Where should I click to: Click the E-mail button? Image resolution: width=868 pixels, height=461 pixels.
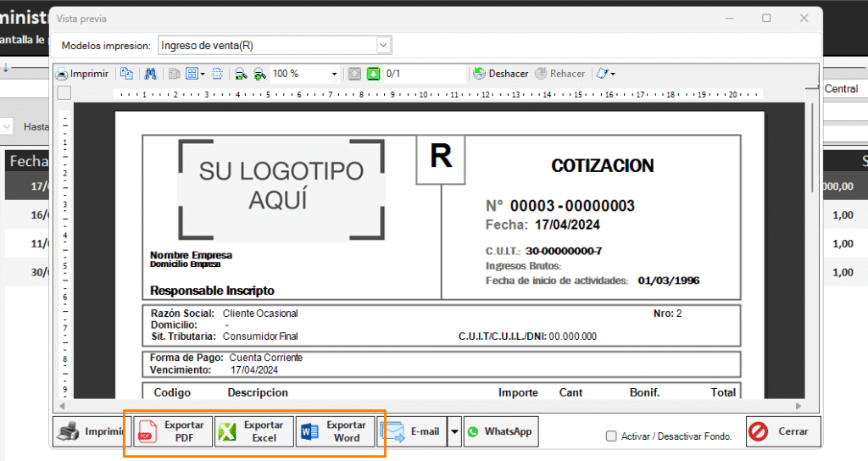pos(413,431)
